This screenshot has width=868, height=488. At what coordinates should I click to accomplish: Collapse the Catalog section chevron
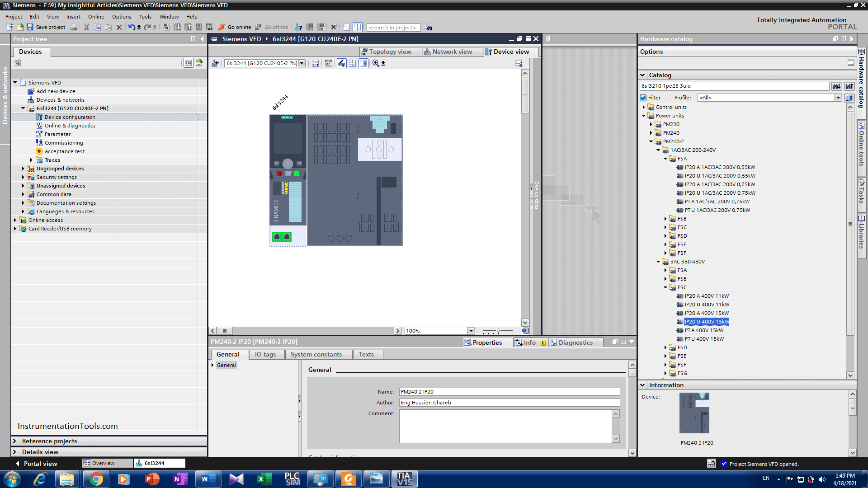point(642,75)
